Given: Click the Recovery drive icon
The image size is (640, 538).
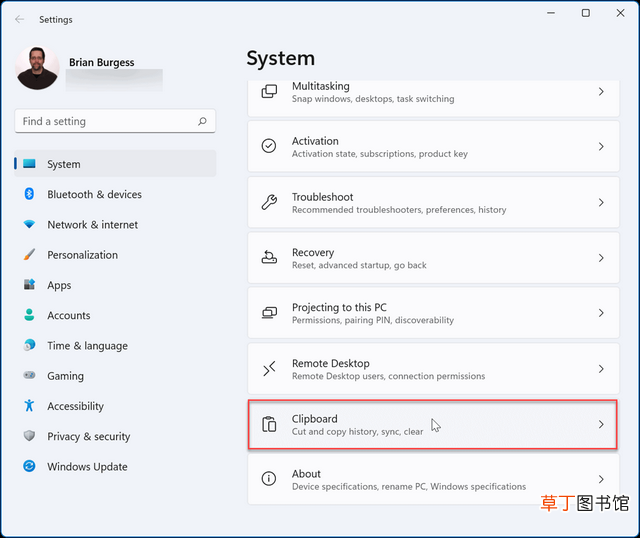Looking at the screenshot, I should point(269,257).
